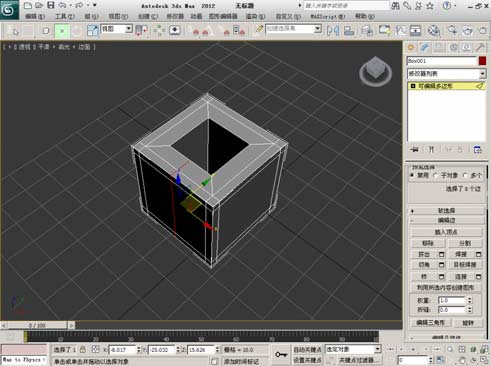
Task: Click the 旋转 Turn button
Action: pyautogui.click(x=468, y=323)
